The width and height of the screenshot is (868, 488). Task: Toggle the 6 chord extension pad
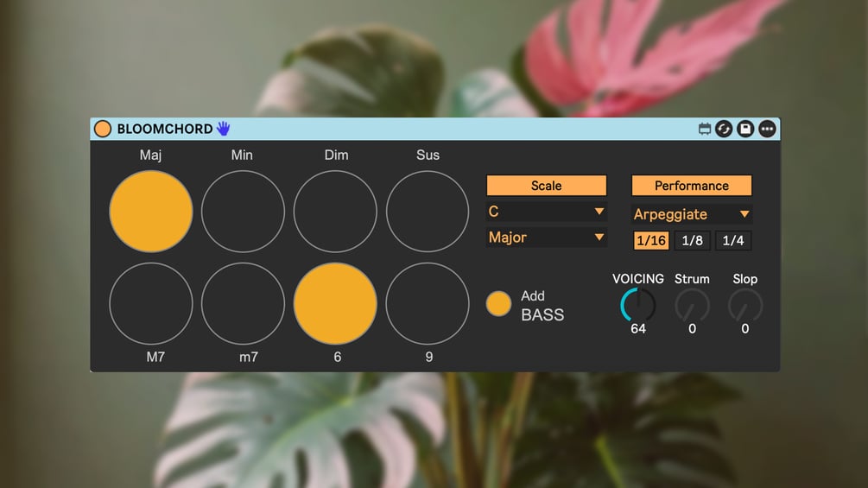pos(335,303)
